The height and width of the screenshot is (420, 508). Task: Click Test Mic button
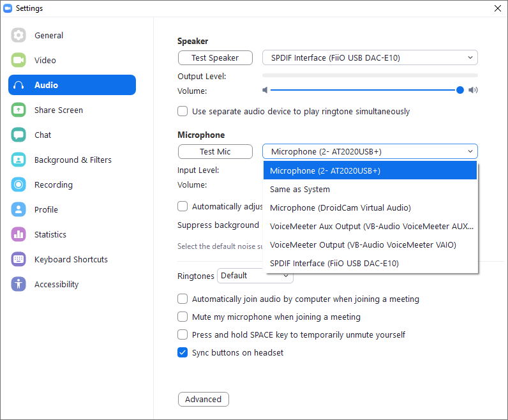pos(215,151)
